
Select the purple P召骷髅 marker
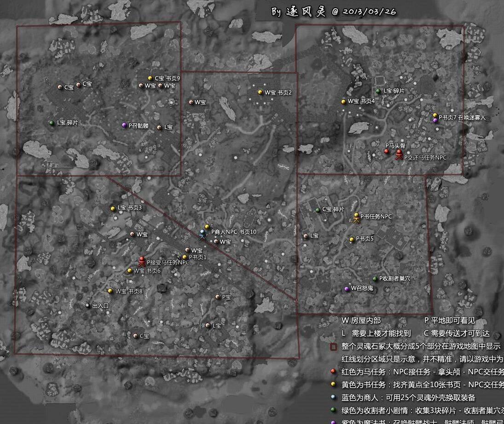124,125
